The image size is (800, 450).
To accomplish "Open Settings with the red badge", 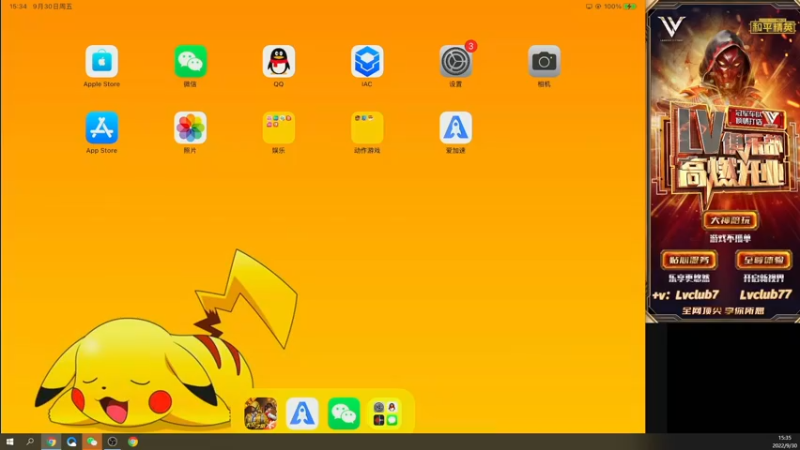I will click(x=456, y=61).
